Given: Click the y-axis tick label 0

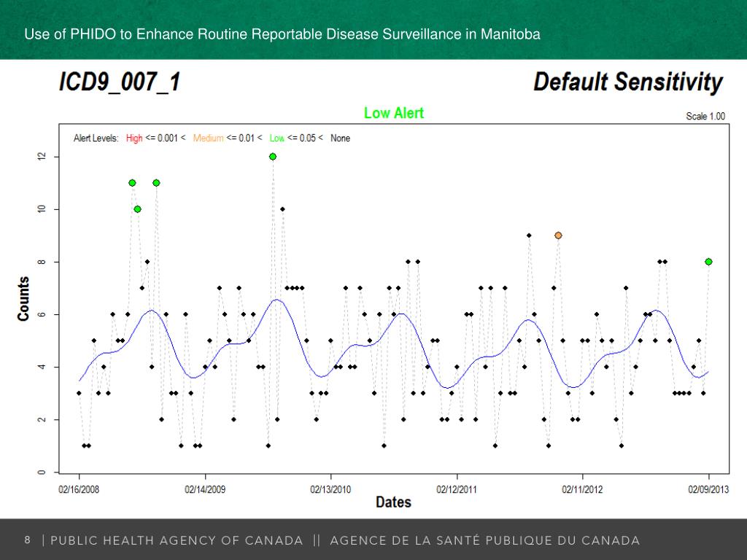Looking at the screenshot, I should pos(42,472).
